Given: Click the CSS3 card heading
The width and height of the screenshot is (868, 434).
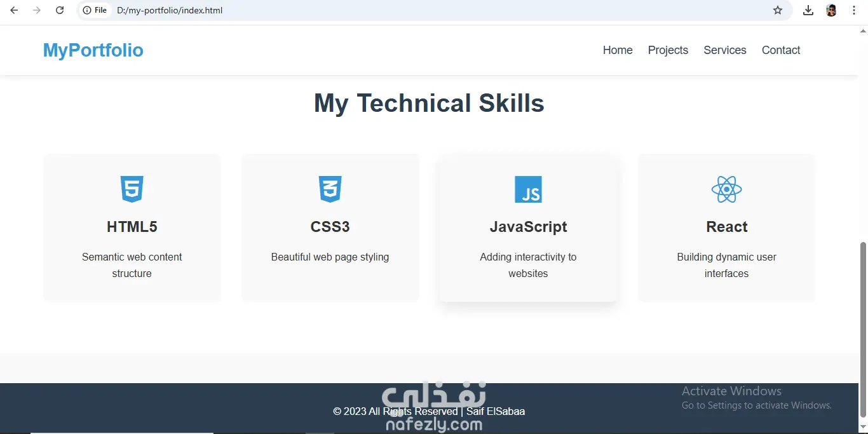Looking at the screenshot, I should (x=330, y=227).
